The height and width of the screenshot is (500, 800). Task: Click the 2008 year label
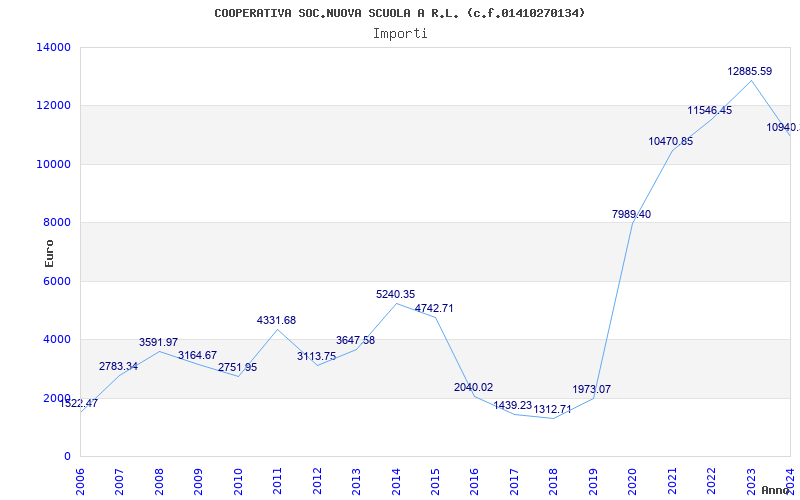point(159,481)
